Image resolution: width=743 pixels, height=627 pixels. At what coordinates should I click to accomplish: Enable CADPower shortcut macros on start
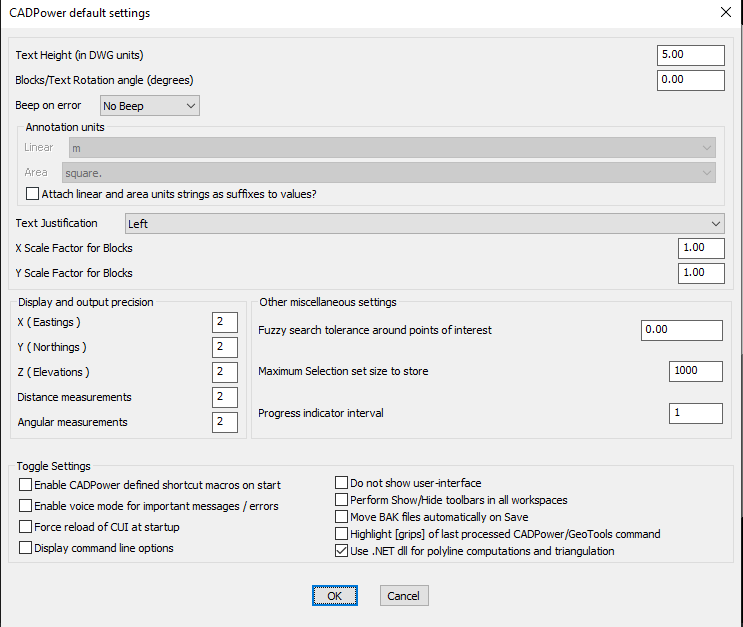tap(25, 485)
